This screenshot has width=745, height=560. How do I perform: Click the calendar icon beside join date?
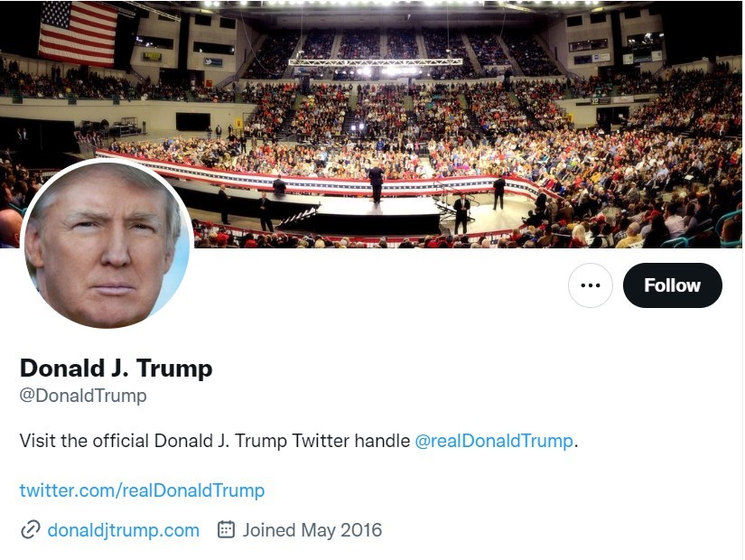226,529
